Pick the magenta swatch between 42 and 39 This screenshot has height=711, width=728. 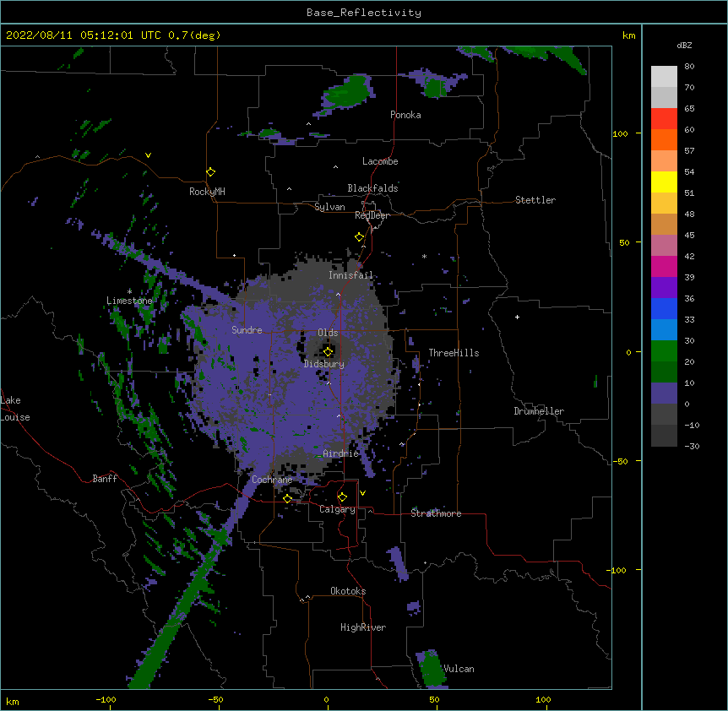664,266
